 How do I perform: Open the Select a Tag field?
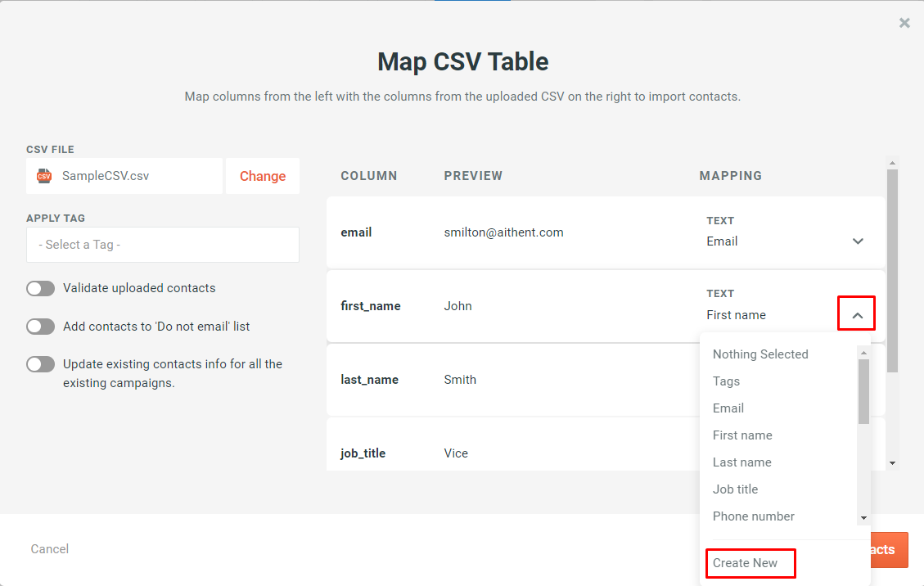pos(162,245)
